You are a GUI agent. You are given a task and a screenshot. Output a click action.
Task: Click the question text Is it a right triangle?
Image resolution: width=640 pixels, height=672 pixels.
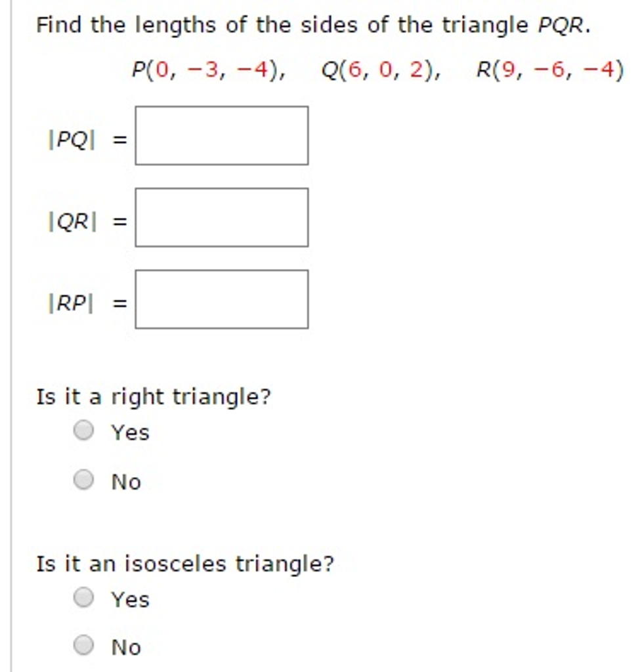click(x=154, y=396)
